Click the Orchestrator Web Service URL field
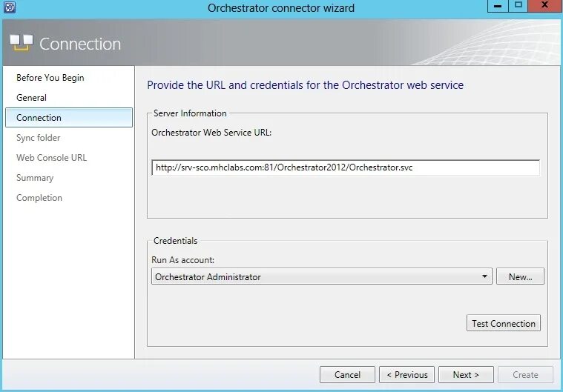563x392 pixels. tap(346, 167)
